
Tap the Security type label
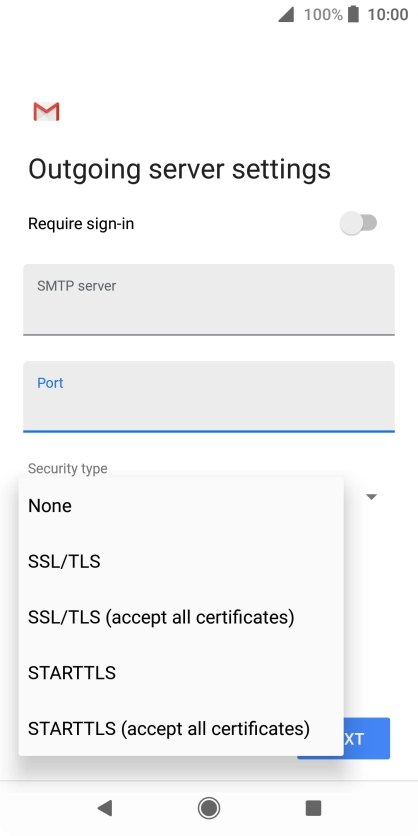click(x=68, y=469)
